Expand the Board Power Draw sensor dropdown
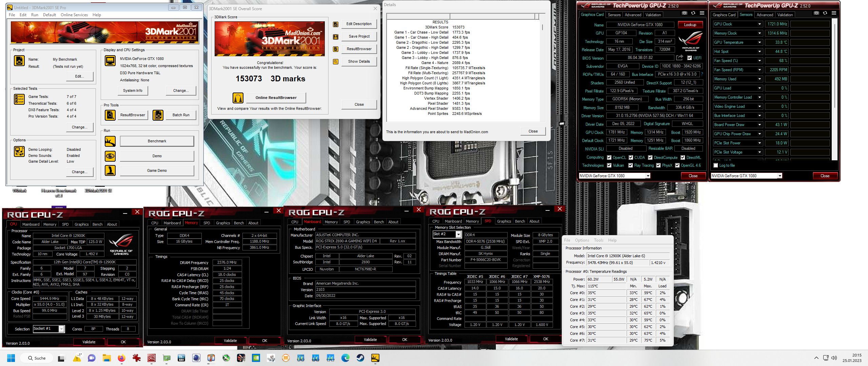Viewport: 868px width, 366px height. coord(759,125)
